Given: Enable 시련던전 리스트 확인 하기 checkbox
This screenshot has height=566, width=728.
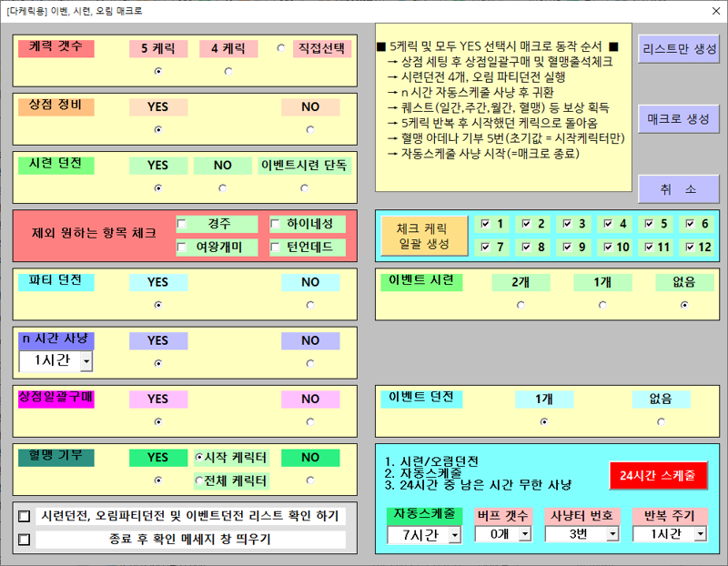Looking at the screenshot, I should [25, 516].
